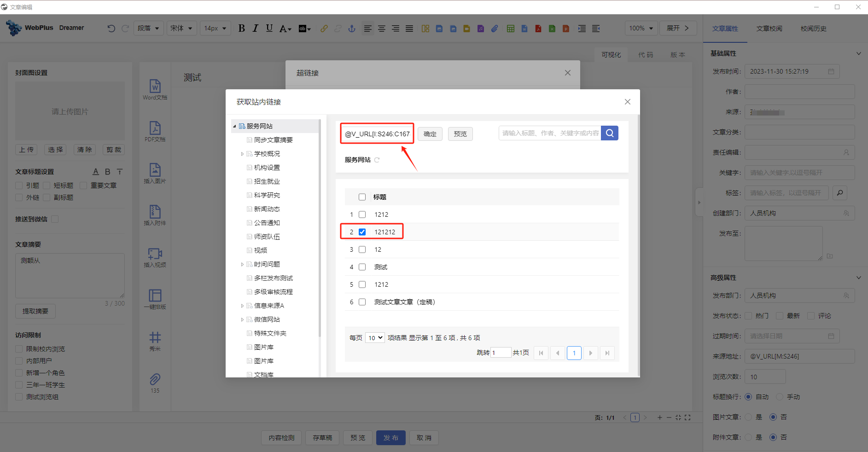Tick the checkbox for 测试文章文章（定稿）
The height and width of the screenshot is (452, 868).
[362, 302]
